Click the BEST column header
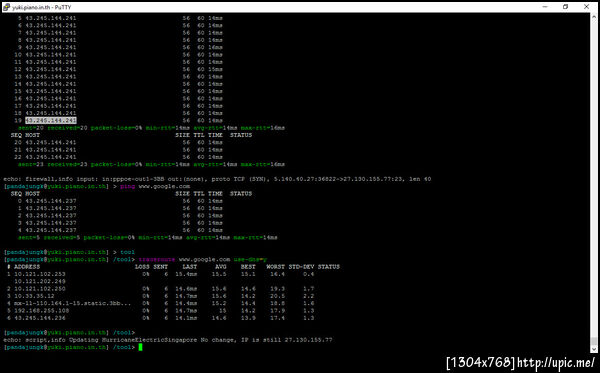The height and width of the screenshot is (373, 600). tap(248, 267)
